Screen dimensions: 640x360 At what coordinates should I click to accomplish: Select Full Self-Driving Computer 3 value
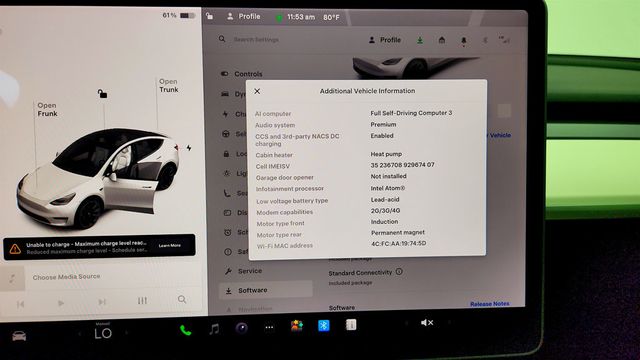click(411, 113)
